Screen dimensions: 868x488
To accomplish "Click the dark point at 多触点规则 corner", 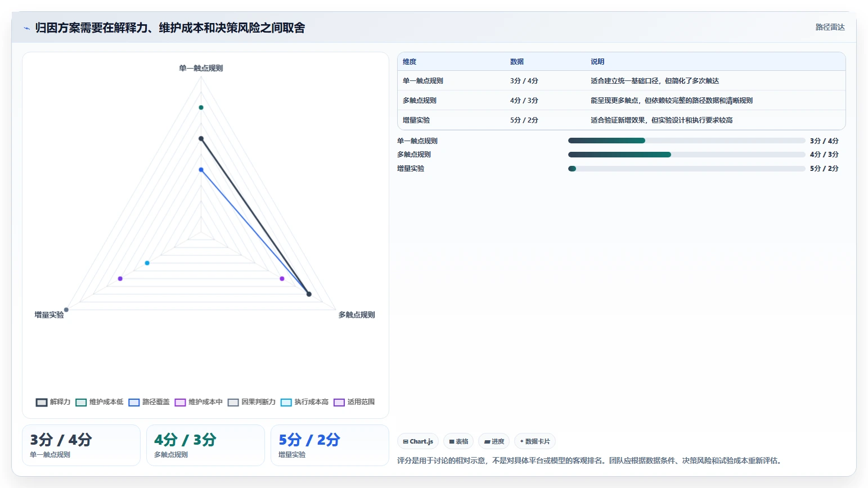I will (x=309, y=294).
